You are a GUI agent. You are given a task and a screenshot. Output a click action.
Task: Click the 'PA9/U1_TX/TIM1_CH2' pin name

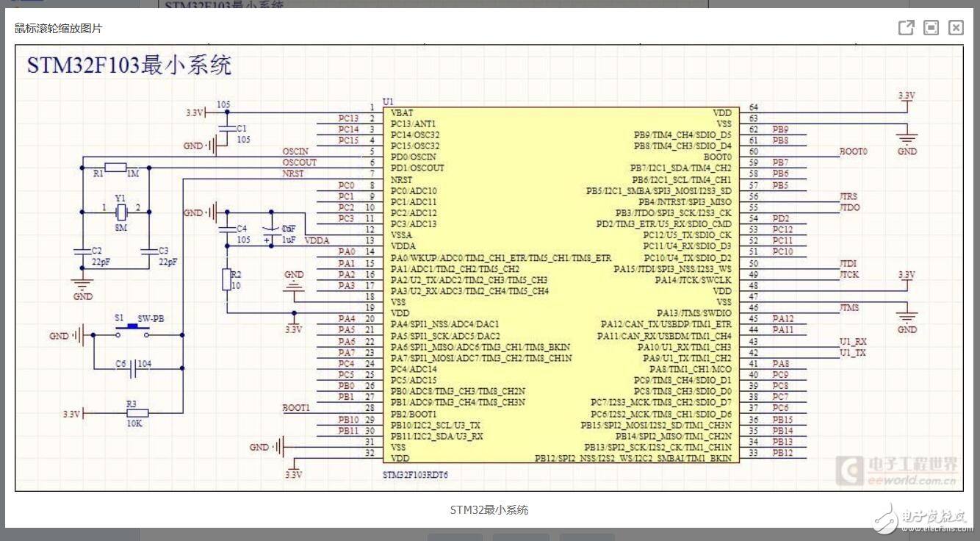point(688,358)
